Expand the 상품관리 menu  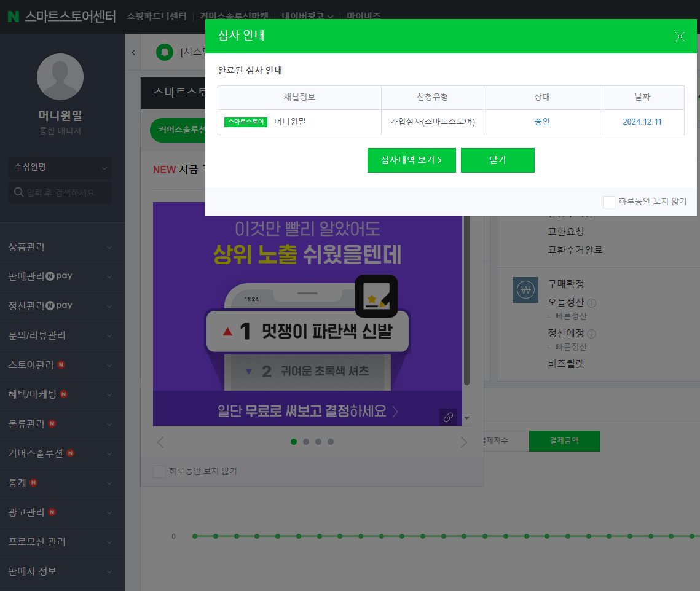pyautogui.click(x=62, y=247)
